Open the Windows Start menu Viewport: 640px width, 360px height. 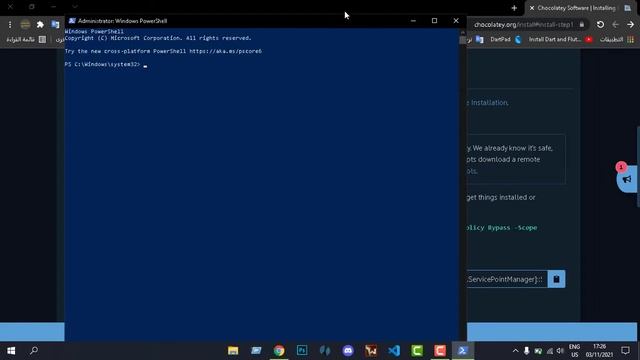pos(11,351)
